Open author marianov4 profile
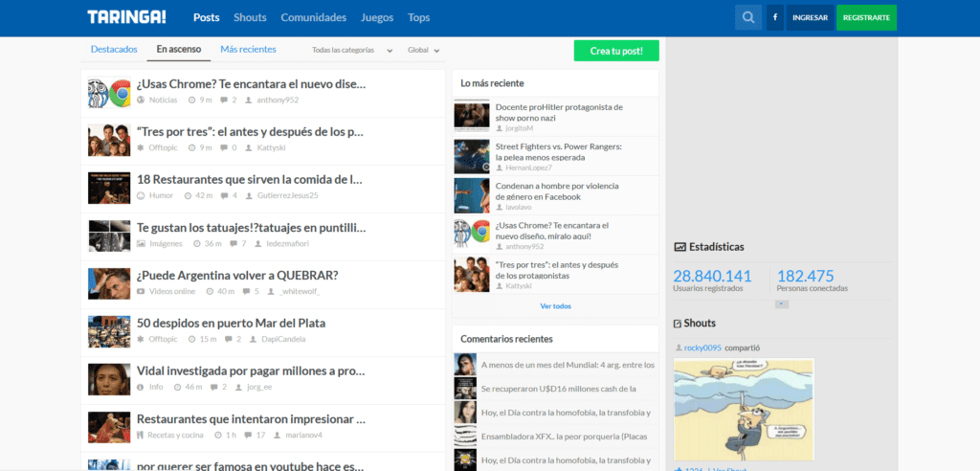This screenshot has height=471, width=980. click(x=303, y=435)
